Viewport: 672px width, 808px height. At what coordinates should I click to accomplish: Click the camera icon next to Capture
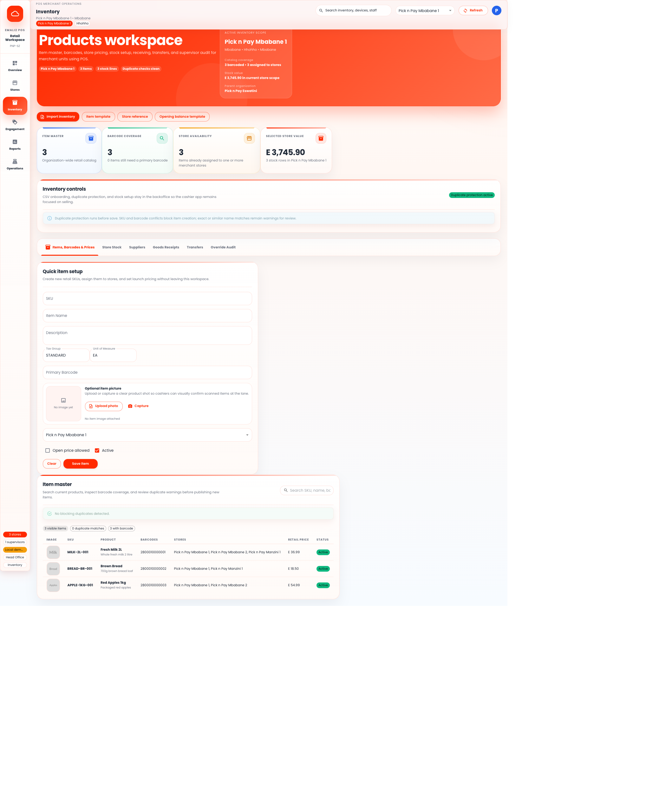(130, 406)
